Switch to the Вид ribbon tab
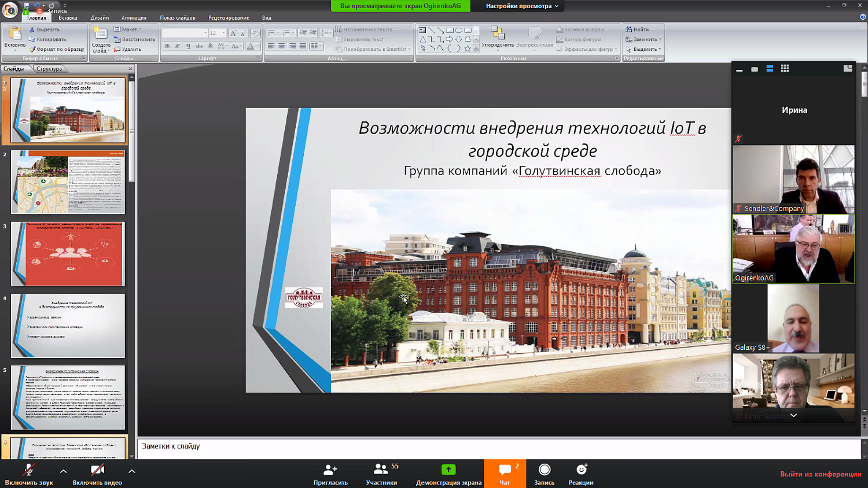The width and height of the screenshot is (868, 488). click(267, 18)
